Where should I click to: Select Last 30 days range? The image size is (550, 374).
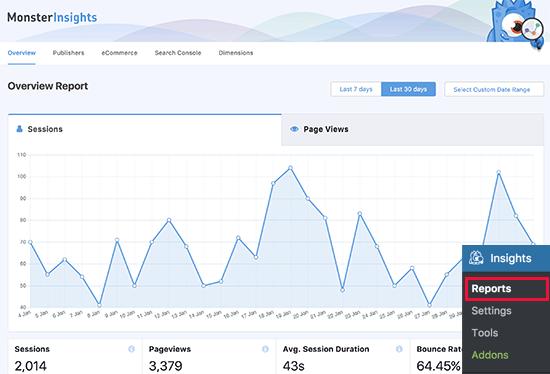tap(408, 89)
